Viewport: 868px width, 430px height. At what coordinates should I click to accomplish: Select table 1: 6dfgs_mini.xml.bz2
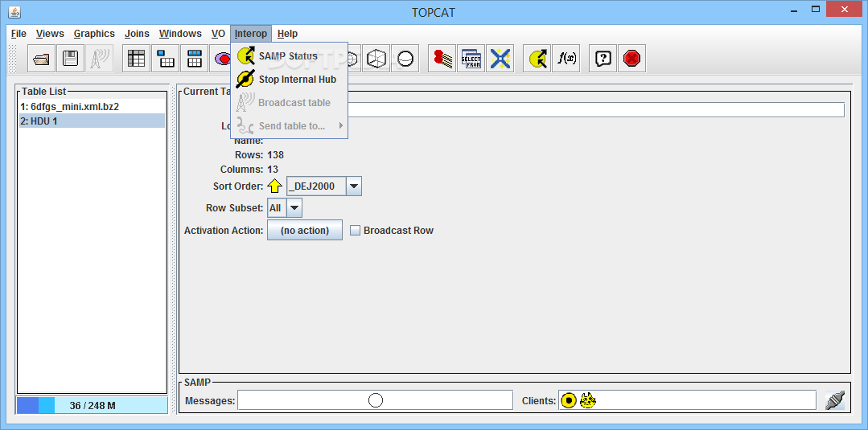[92, 107]
